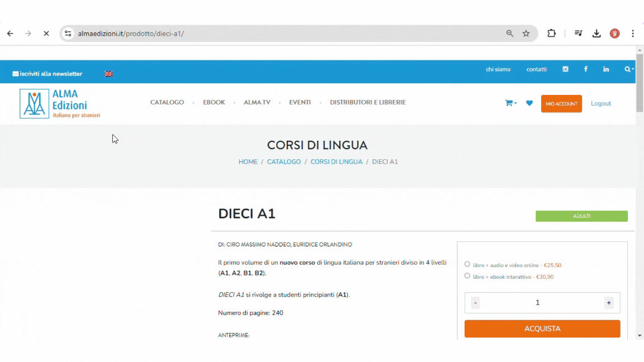Decrease quantity with minus button

475,303
